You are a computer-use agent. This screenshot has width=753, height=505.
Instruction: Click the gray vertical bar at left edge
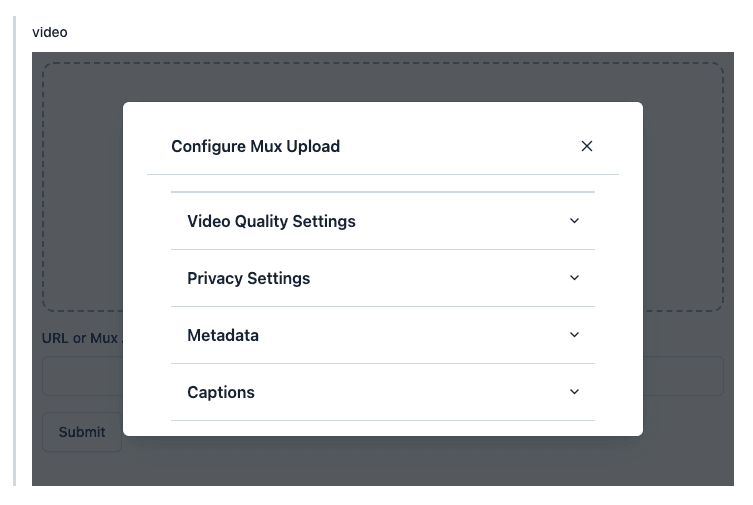tap(15, 250)
